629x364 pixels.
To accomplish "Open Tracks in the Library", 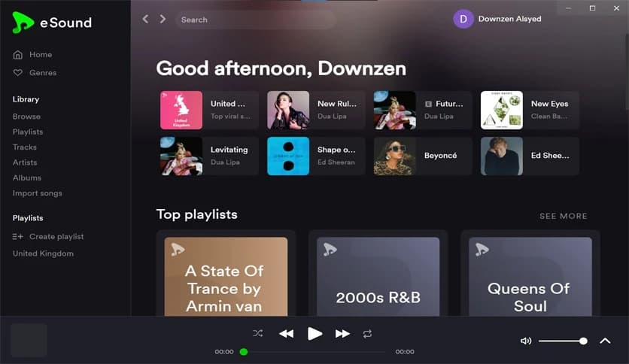I will [x=25, y=147].
